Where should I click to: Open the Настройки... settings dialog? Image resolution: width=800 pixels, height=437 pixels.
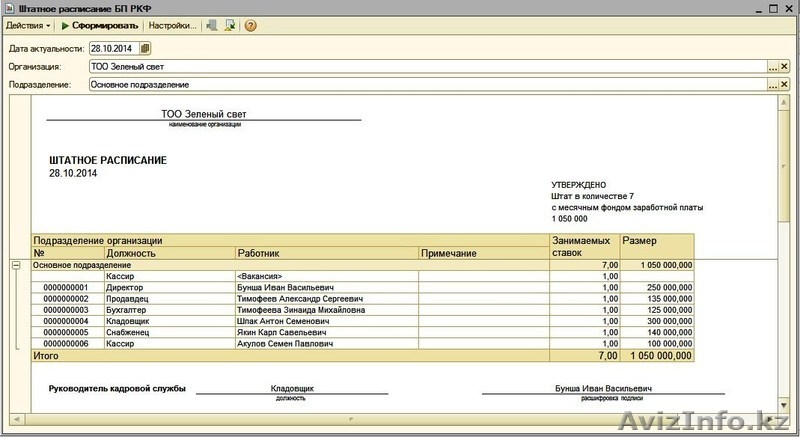pos(172,25)
